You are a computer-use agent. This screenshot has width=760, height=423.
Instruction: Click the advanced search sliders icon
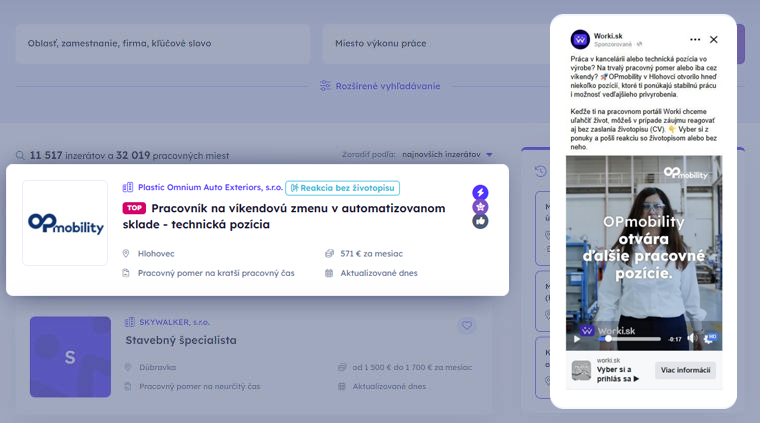[x=325, y=86]
